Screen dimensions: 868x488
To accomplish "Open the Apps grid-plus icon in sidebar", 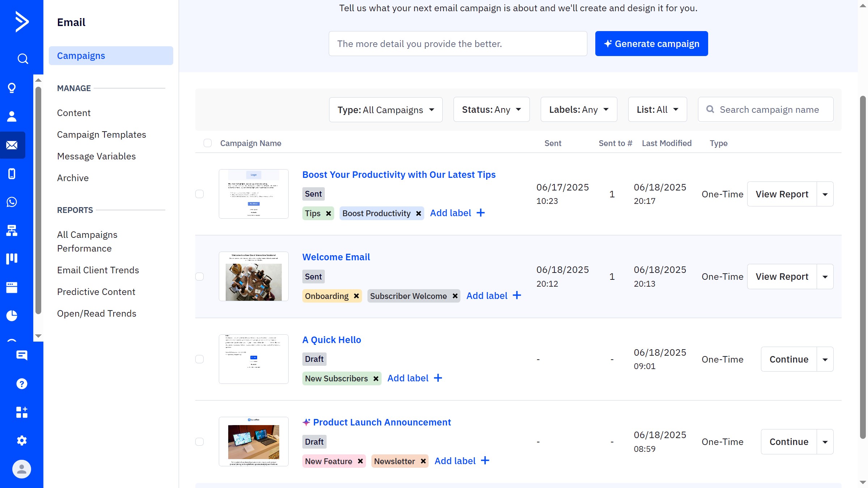I will click(x=22, y=412).
